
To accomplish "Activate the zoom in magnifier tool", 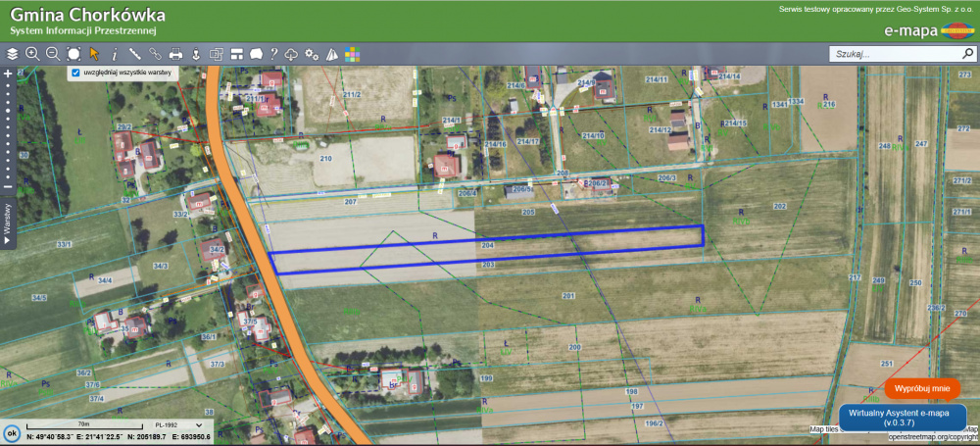I will 32,54.
